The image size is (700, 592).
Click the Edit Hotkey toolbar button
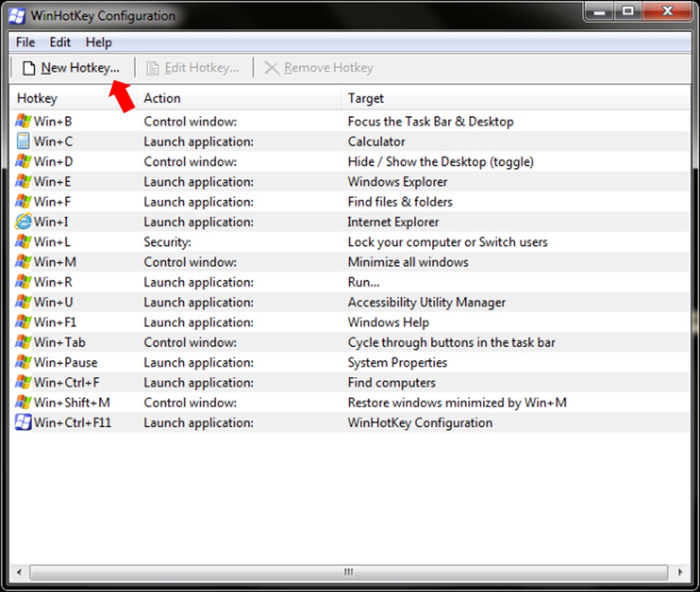coord(192,68)
